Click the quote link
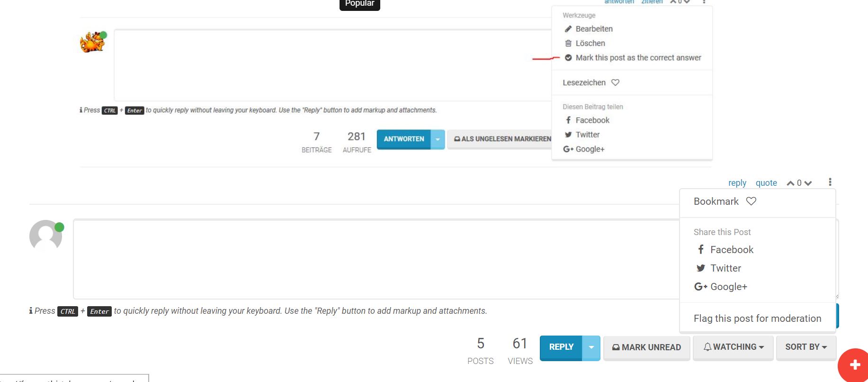 coord(766,183)
